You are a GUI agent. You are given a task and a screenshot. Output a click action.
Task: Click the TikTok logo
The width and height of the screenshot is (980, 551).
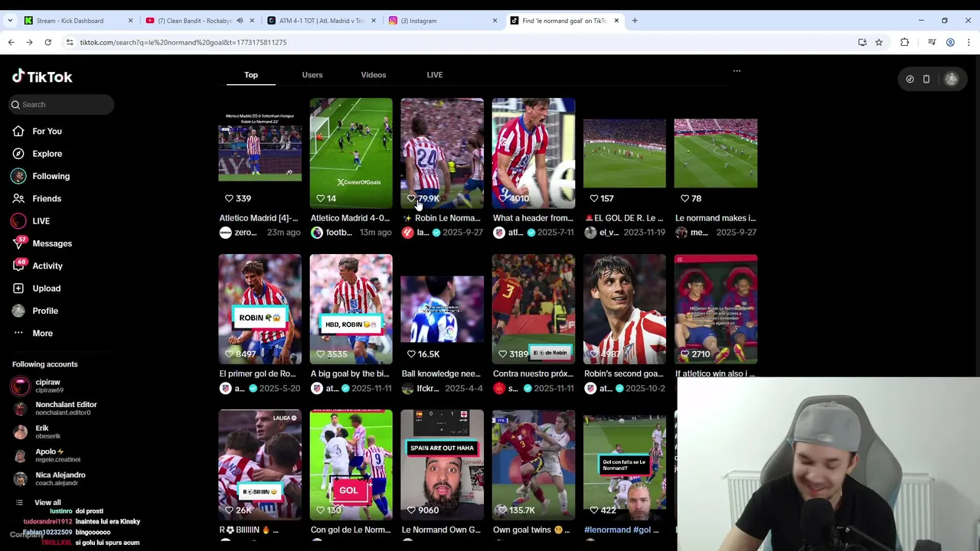point(42,77)
